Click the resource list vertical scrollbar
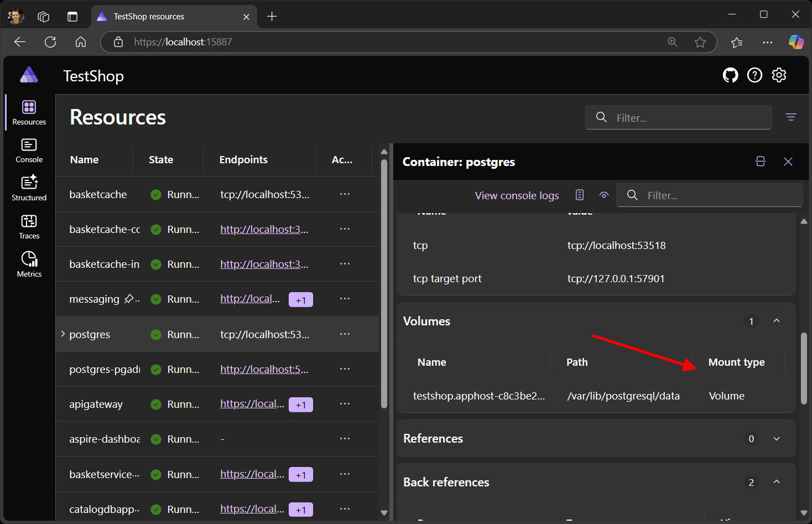Image resolution: width=812 pixels, height=524 pixels. pos(384,283)
